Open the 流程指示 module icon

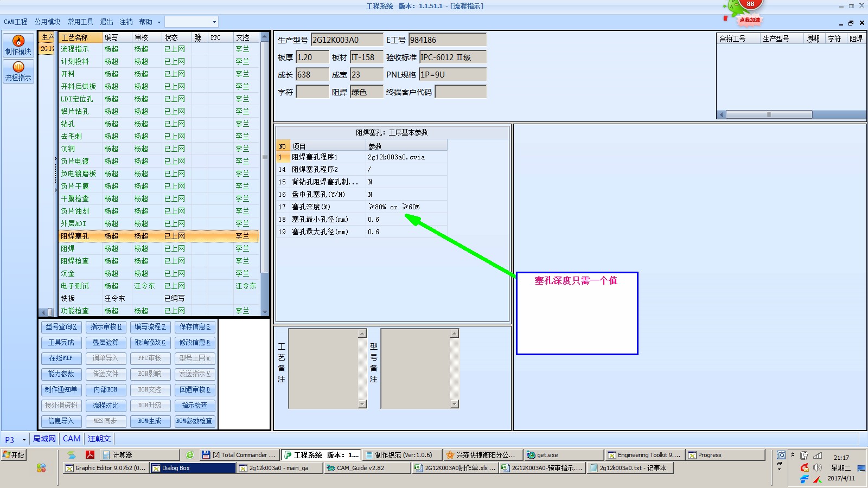(18, 71)
